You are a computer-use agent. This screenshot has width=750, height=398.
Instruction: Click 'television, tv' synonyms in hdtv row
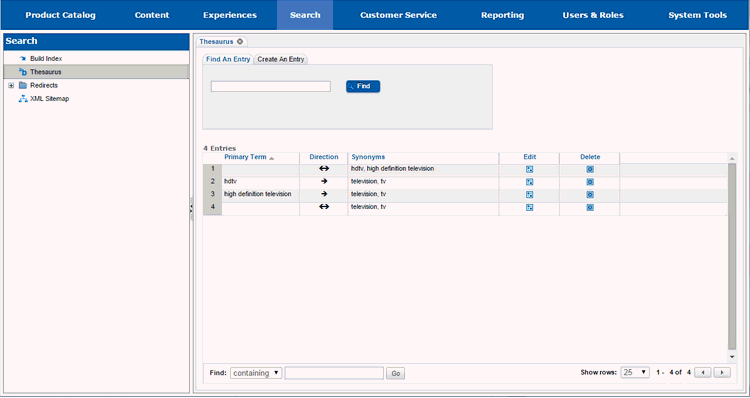[423, 182]
